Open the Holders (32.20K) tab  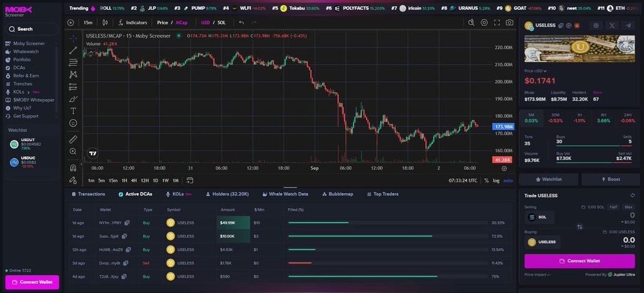point(228,194)
